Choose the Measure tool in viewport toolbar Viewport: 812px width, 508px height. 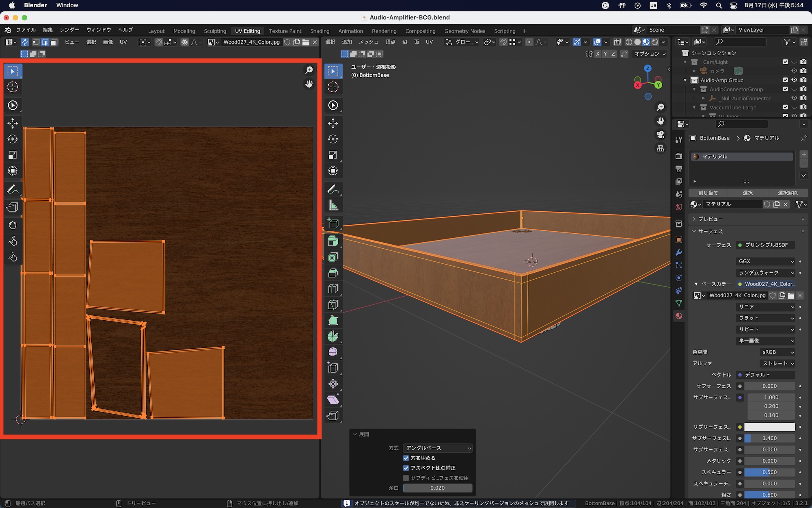(x=333, y=206)
